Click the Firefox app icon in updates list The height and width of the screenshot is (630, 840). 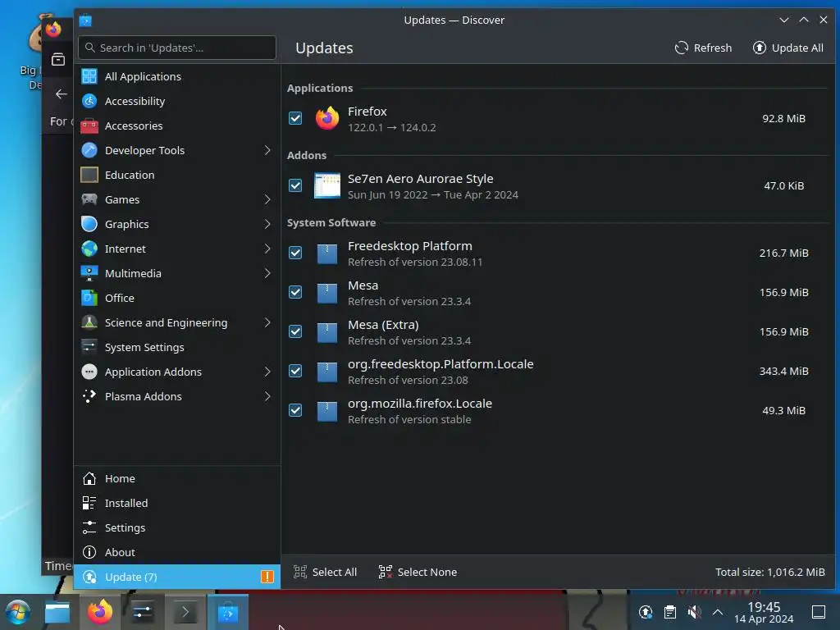[326, 118]
